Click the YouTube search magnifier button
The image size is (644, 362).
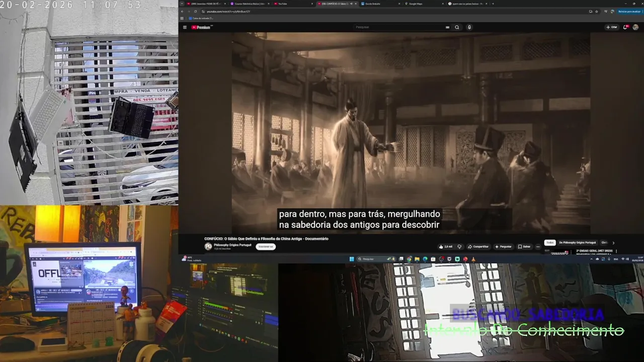(x=457, y=27)
